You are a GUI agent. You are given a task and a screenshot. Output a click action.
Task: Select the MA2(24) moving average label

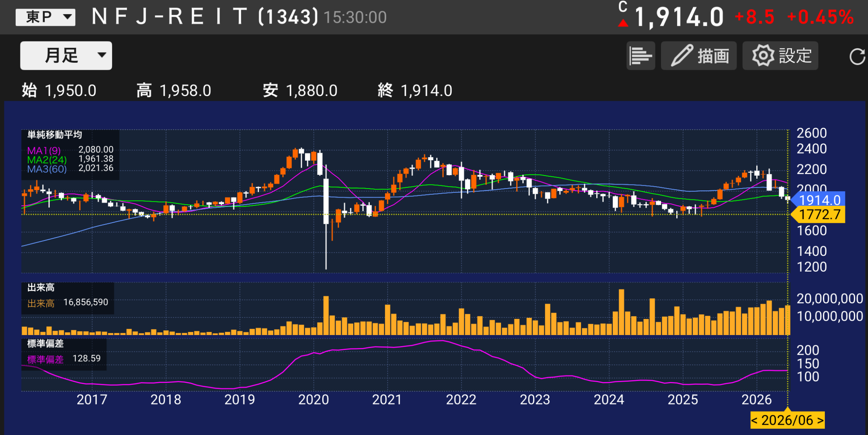point(47,160)
